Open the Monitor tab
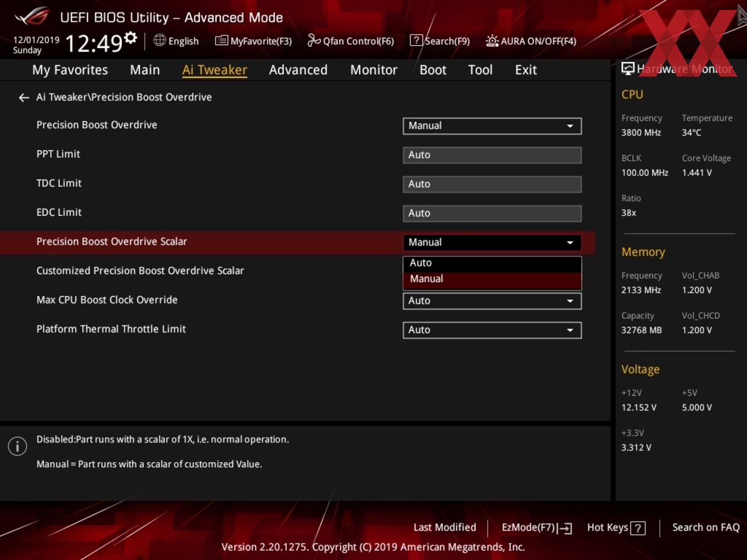This screenshot has width=747, height=560. tap(374, 70)
